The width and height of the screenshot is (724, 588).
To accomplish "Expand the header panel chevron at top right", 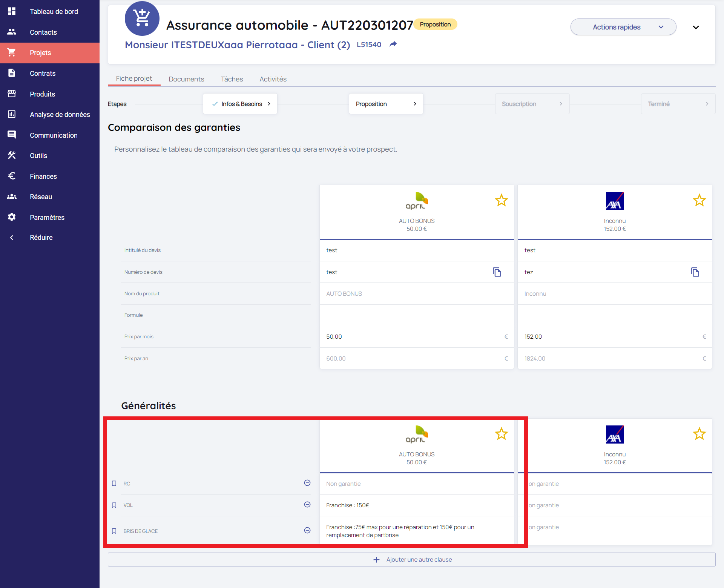I will (x=696, y=27).
